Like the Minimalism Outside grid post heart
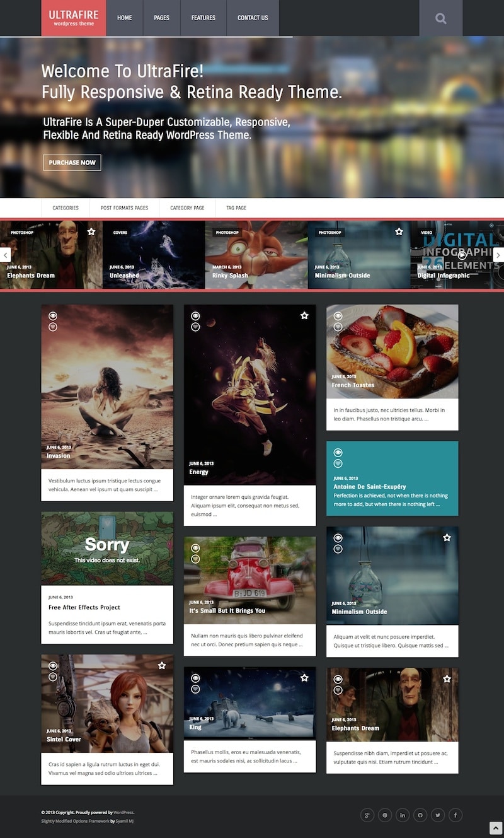 click(x=338, y=549)
